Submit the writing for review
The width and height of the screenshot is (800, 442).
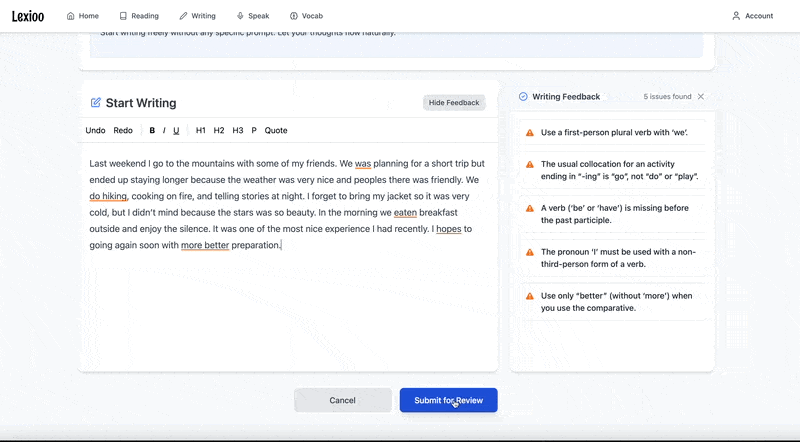(x=448, y=400)
